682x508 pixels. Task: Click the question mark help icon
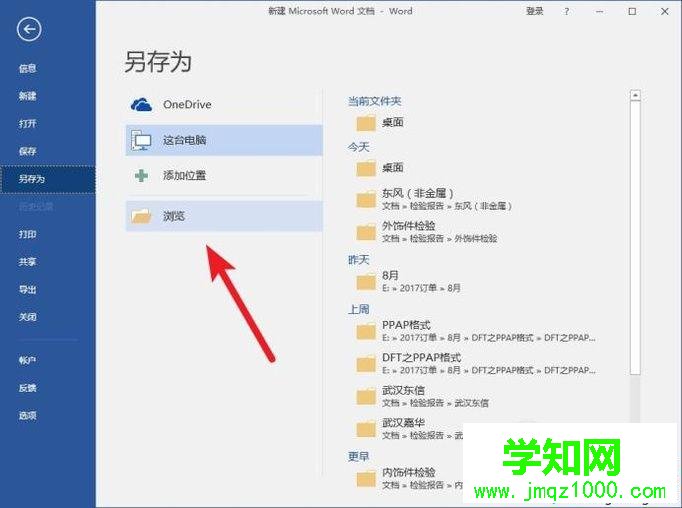(566, 12)
